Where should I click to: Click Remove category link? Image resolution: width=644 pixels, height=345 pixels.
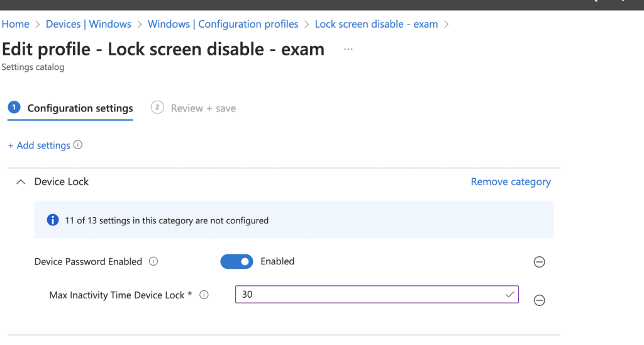click(x=511, y=182)
